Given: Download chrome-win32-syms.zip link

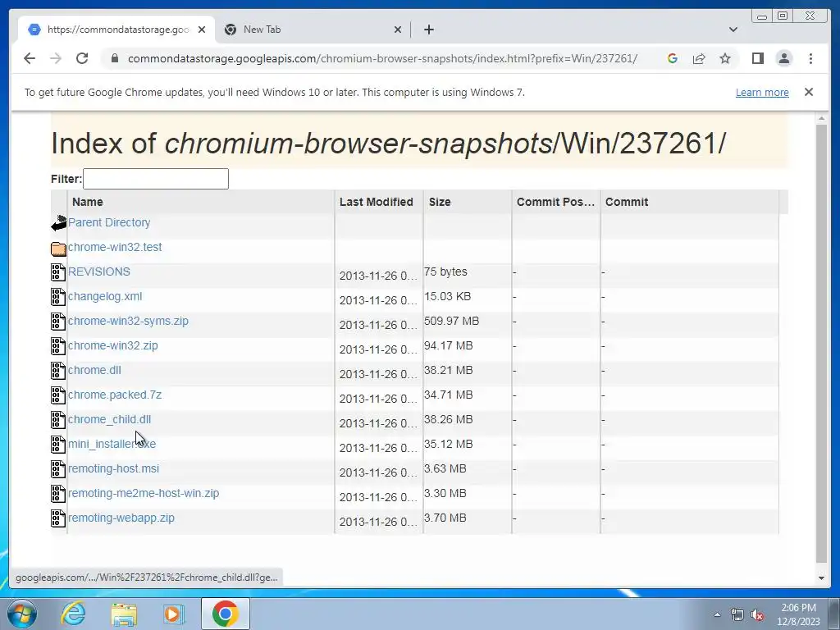Looking at the screenshot, I should tap(128, 321).
